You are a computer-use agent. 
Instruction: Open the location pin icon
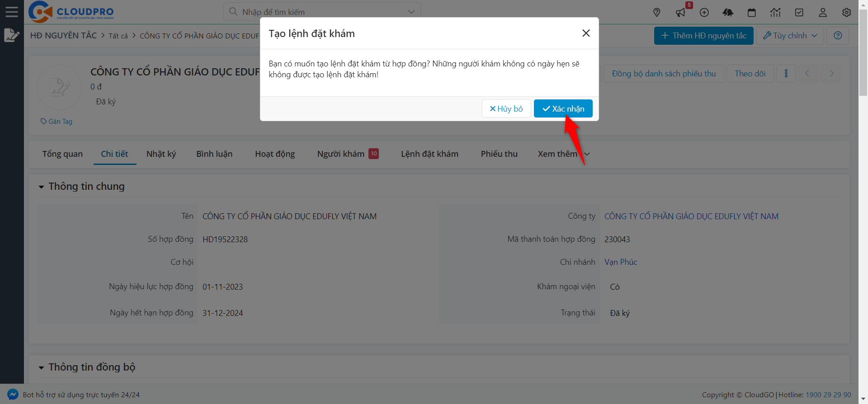[657, 13]
